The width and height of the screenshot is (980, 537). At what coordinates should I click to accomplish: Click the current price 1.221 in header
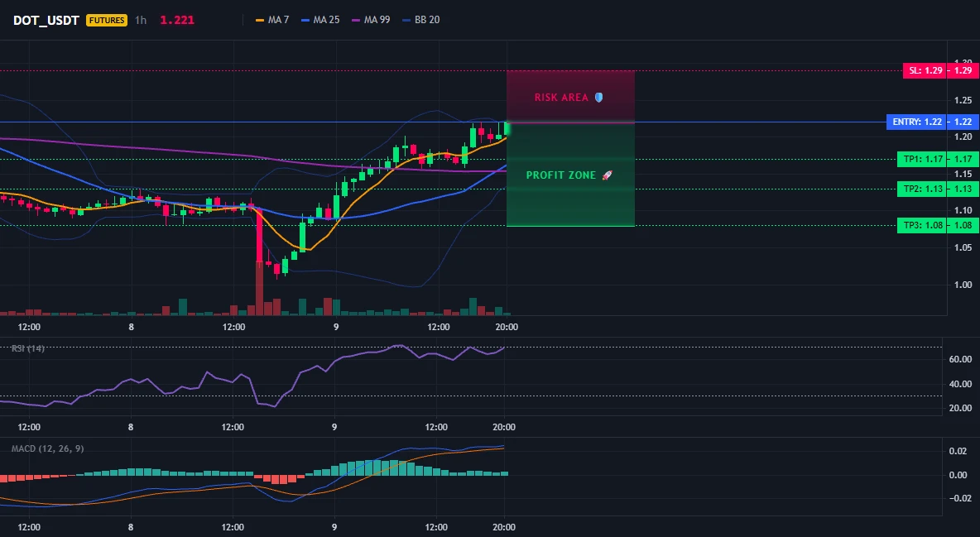[177, 20]
